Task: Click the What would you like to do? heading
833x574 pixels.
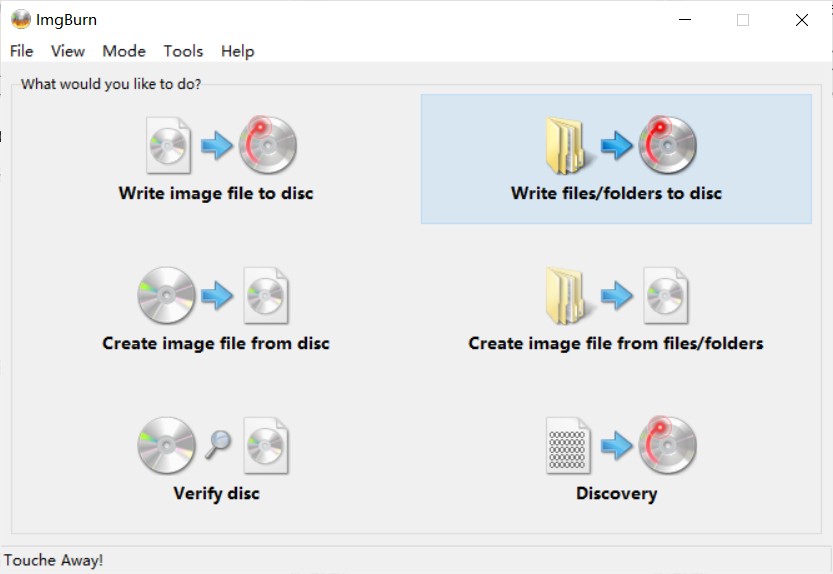Action: 111,84
